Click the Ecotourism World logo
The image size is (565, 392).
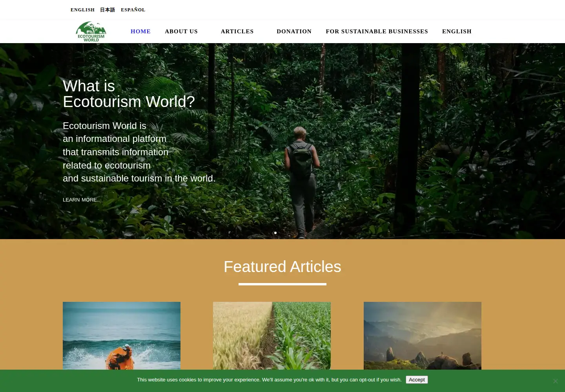pyautogui.click(x=91, y=31)
